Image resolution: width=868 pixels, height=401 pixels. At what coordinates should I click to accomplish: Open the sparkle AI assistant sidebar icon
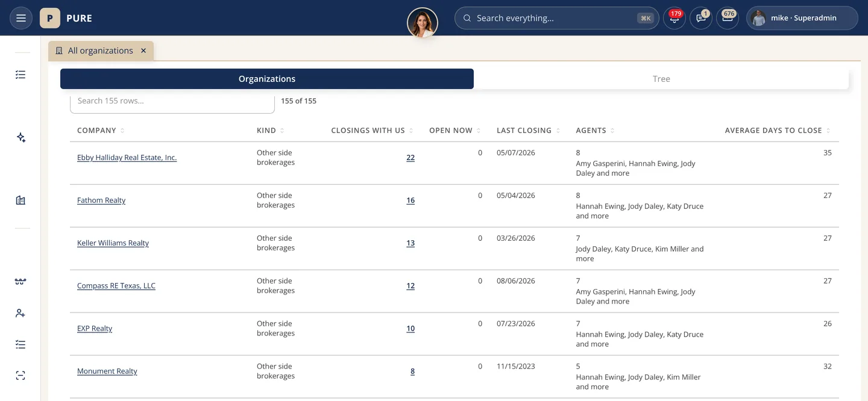(x=20, y=138)
